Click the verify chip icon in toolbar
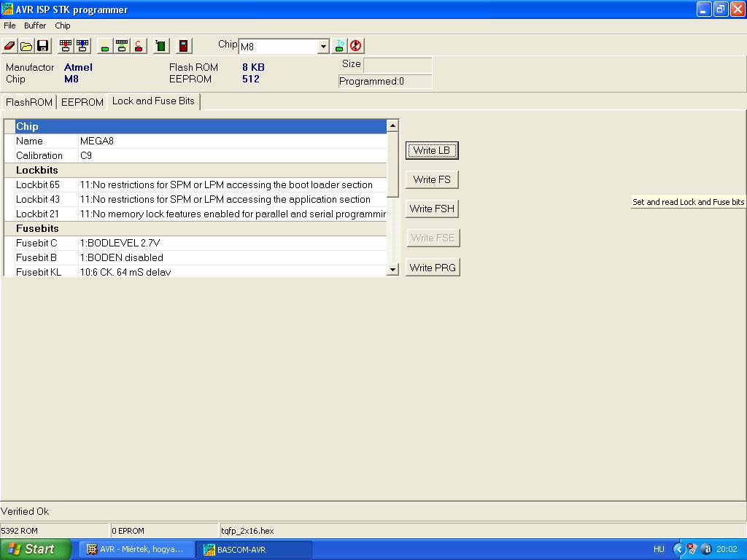This screenshot has height=560, width=747. (x=122, y=46)
